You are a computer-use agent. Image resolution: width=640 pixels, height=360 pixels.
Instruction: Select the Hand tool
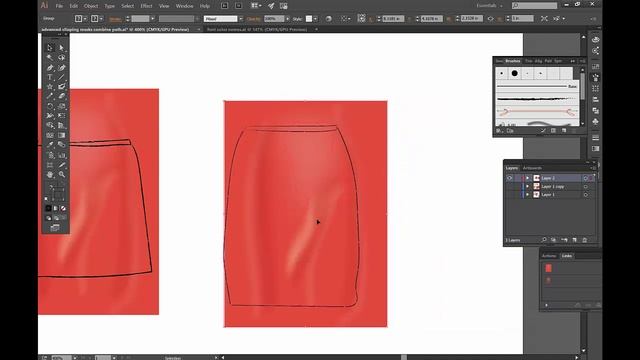pyautogui.click(x=50, y=175)
